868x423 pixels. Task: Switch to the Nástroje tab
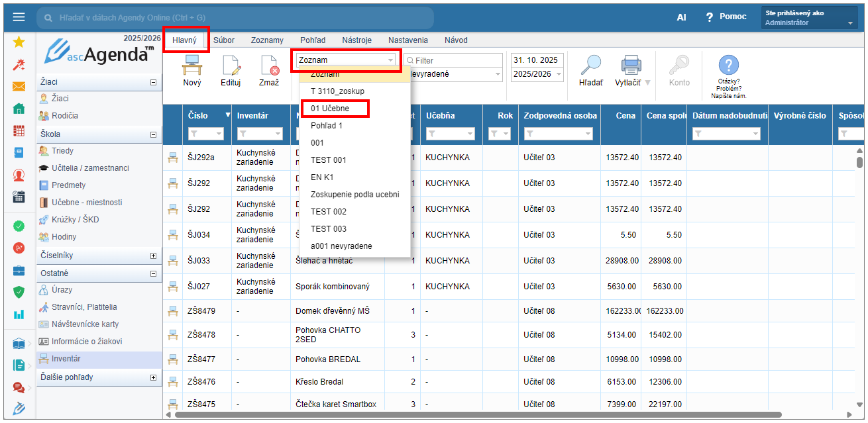[356, 40]
